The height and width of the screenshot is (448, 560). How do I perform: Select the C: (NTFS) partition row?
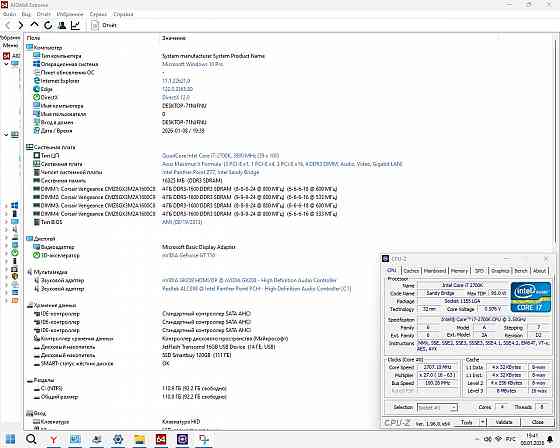click(x=130, y=388)
